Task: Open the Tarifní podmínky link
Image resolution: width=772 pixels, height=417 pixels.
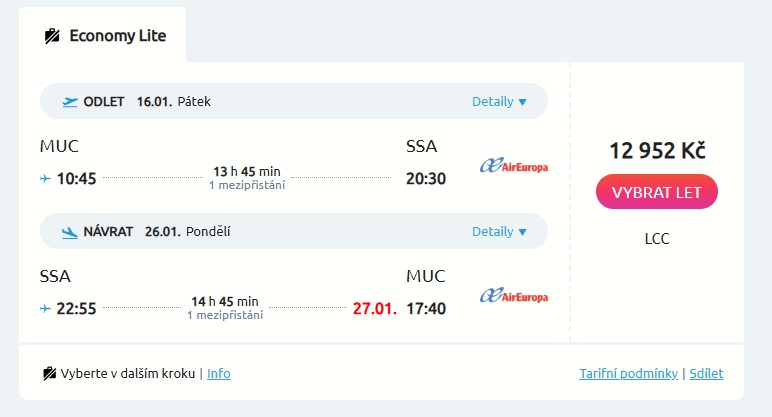Action: tap(628, 374)
